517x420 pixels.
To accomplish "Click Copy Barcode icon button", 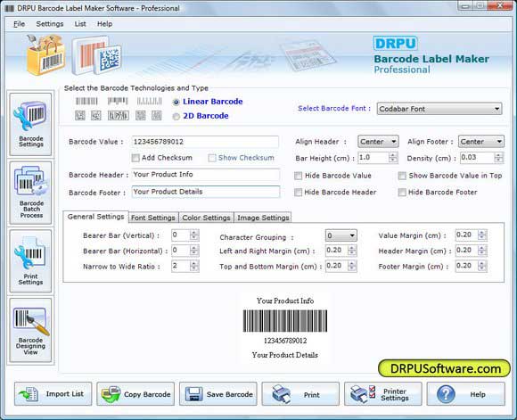I will 135,394.
